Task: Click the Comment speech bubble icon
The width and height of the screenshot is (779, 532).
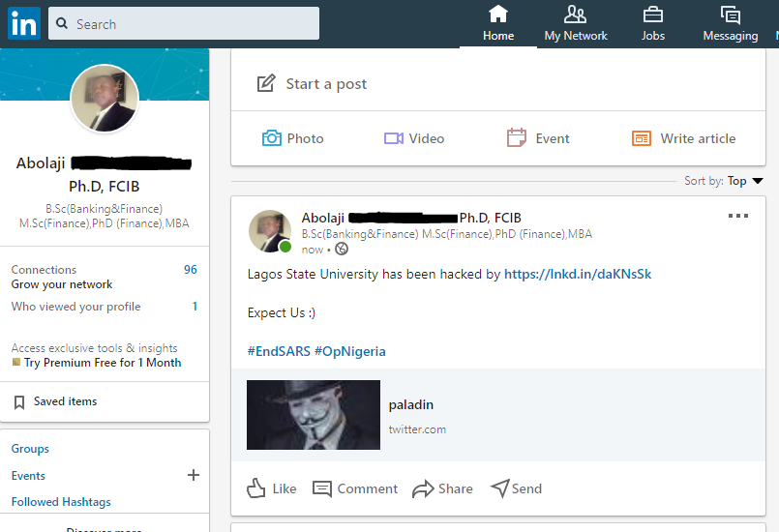Action: coord(322,488)
